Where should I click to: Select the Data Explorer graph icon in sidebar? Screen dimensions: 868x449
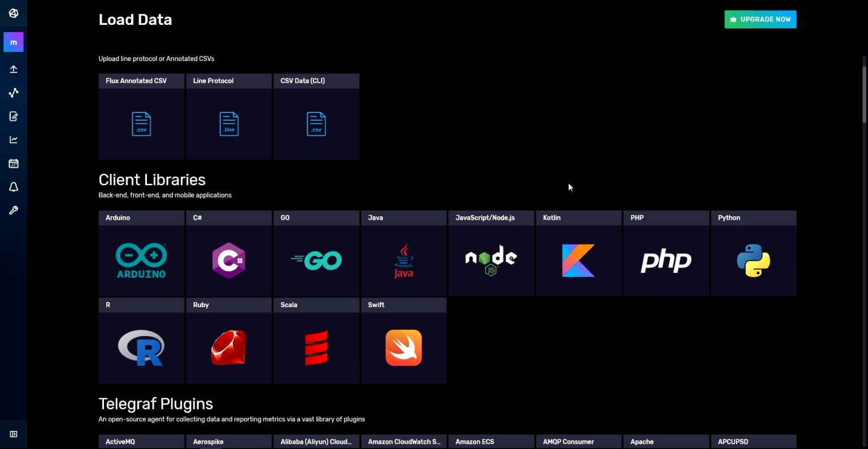14,93
